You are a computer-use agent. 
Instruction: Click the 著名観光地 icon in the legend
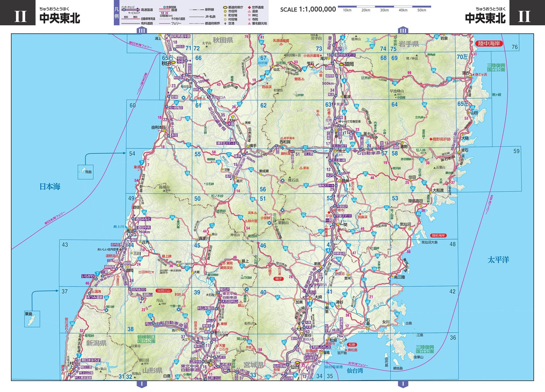coord(249,23)
